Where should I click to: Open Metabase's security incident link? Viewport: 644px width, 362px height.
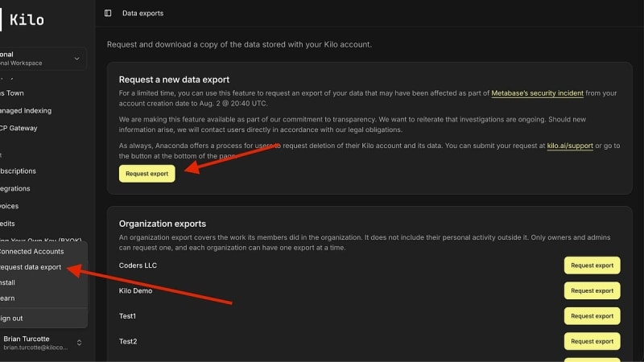[x=537, y=93]
